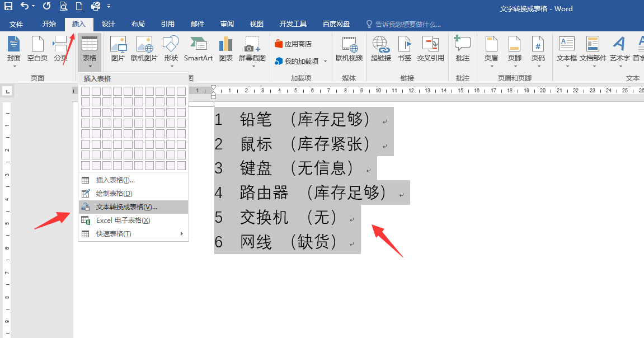
Task: Click the selected text line '1 铅笔 （库存足够）'
Action: (304, 120)
